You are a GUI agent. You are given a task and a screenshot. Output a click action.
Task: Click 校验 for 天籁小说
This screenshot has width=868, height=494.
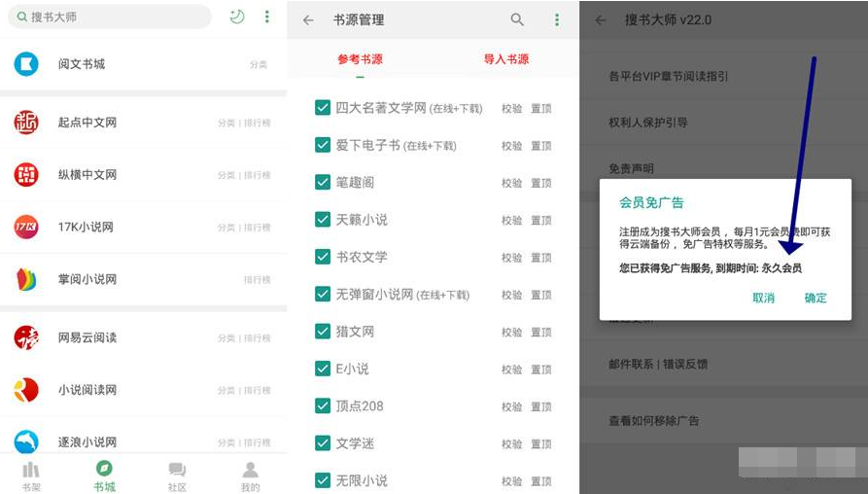[511, 221]
